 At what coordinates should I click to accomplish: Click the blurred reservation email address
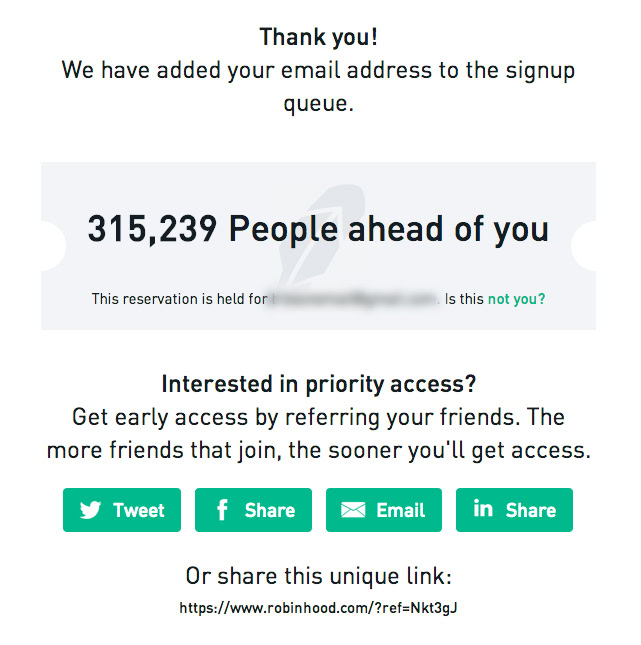tap(355, 299)
